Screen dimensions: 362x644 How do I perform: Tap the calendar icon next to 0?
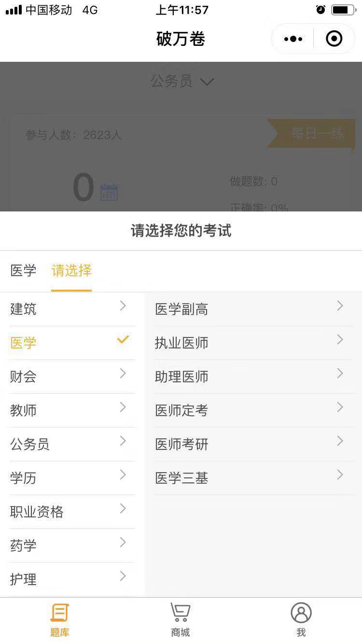coord(109,192)
